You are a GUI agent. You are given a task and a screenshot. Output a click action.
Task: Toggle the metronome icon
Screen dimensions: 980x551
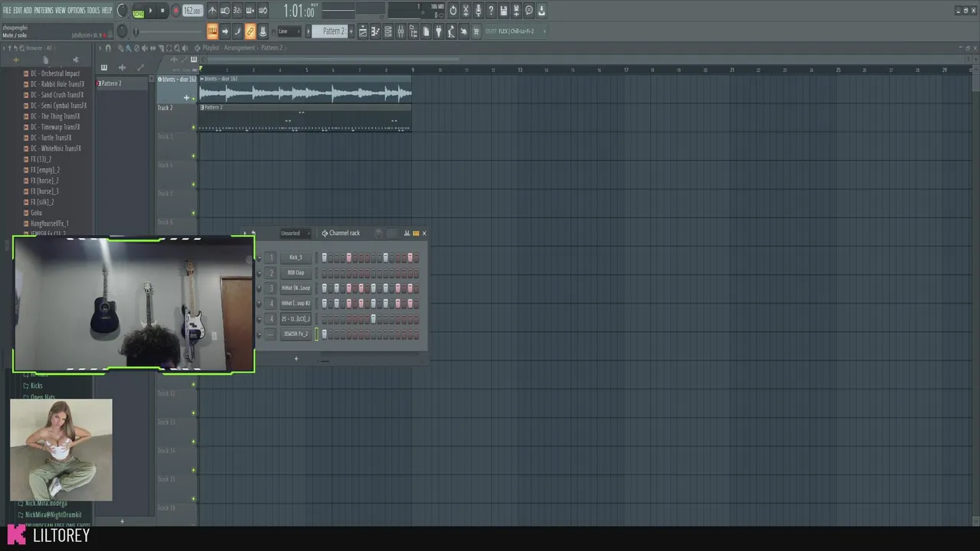pos(212,11)
